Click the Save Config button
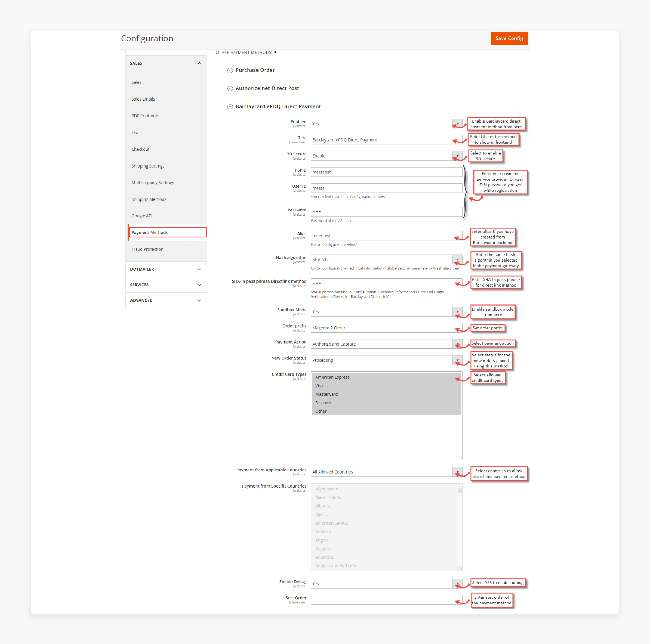650x644 pixels. click(509, 38)
